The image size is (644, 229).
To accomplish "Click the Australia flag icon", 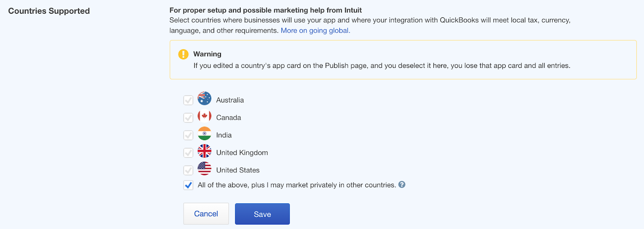I will (x=204, y=98).
